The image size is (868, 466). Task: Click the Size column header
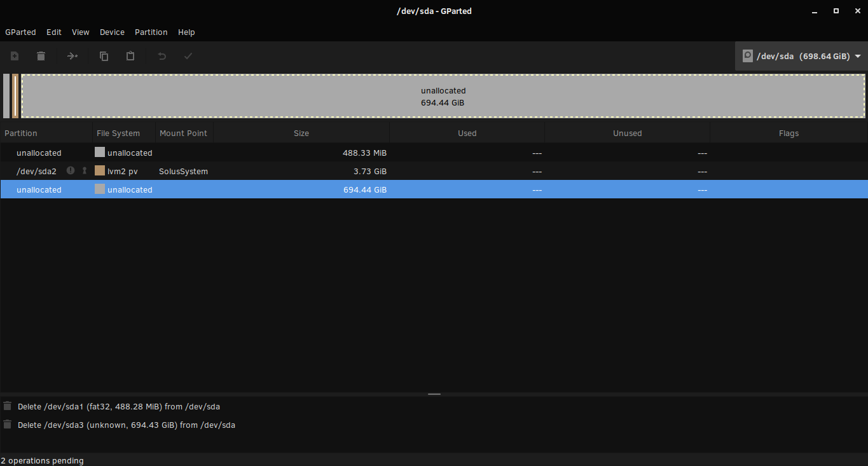coord(301,134)
